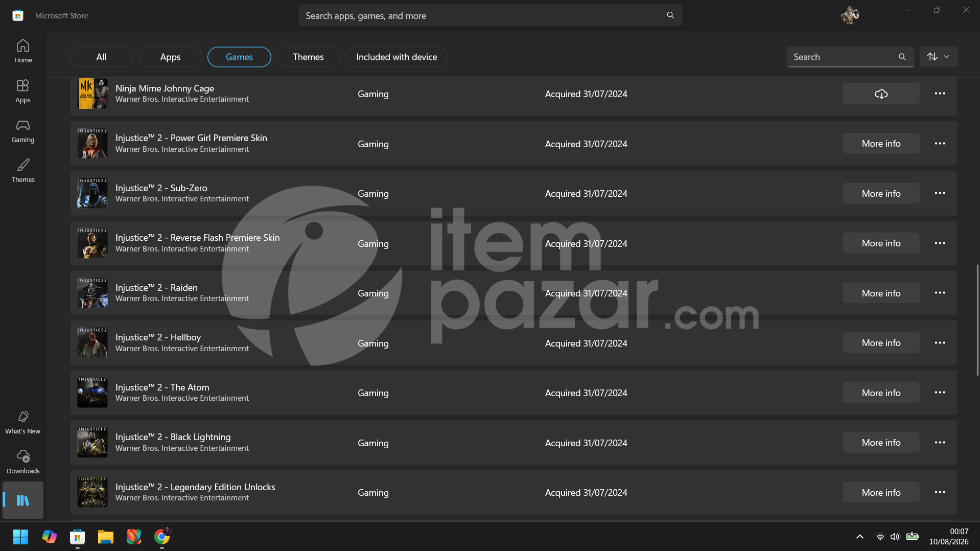The width and height of the screenshot is (980, 551).
Task: Click the Injustice 2 - Power Girl Premiere Skin title
Action: (191, 138)
